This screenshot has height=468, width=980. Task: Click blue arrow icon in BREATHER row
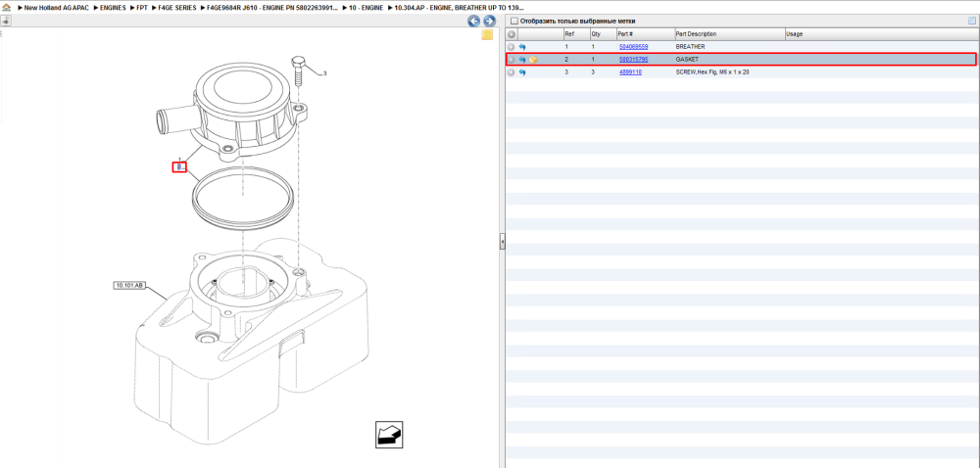(522, 47)
